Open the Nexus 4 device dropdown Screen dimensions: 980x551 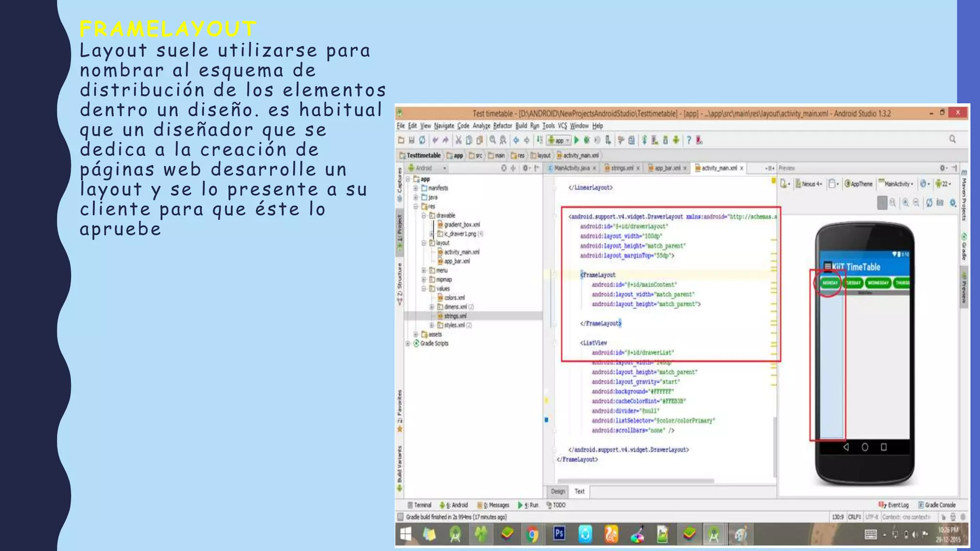pos(809,184)
